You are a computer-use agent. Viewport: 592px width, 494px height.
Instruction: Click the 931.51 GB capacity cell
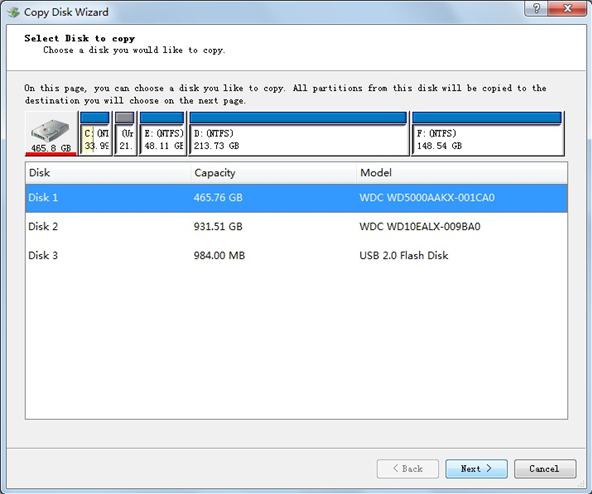218,227
